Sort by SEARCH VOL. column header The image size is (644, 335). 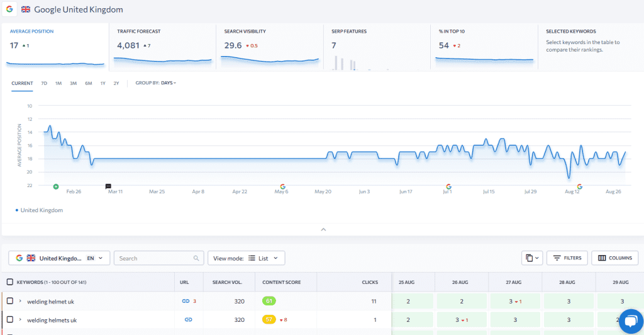pos(227,282)
